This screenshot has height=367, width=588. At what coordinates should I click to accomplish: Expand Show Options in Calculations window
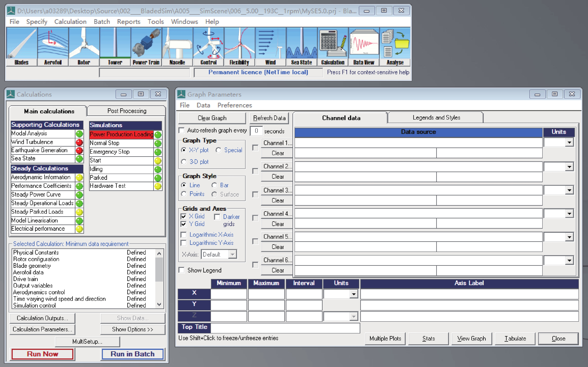pyautogui.click(x=133, y=329)
